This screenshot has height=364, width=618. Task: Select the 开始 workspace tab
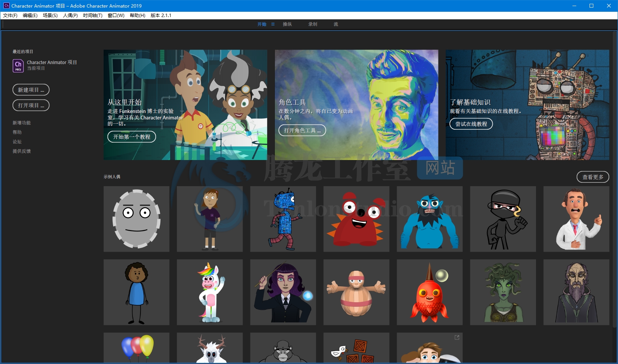click(x=262, y=24)
